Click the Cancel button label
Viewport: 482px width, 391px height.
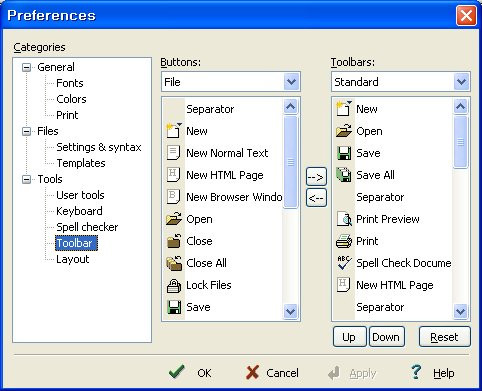(x=282, y=373)
